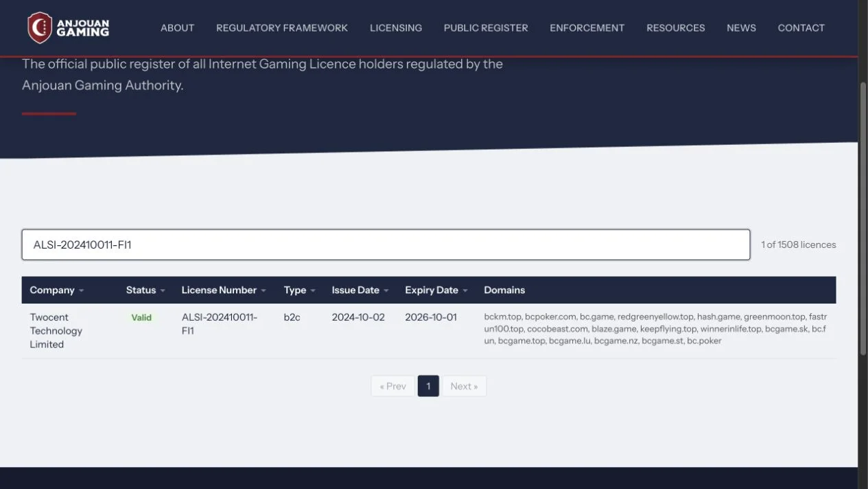Click the Domains column header
Viewport: 868px width, 489px height.
(504, 290)
